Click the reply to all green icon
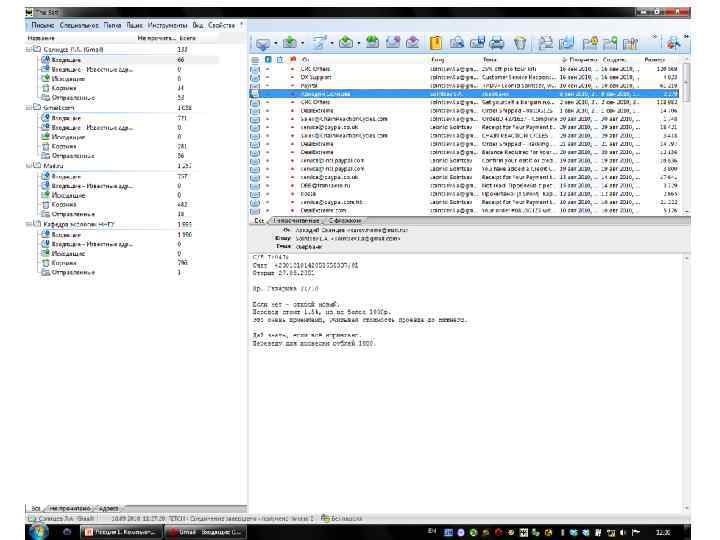 pyautogui.click(x=372, y=43)
